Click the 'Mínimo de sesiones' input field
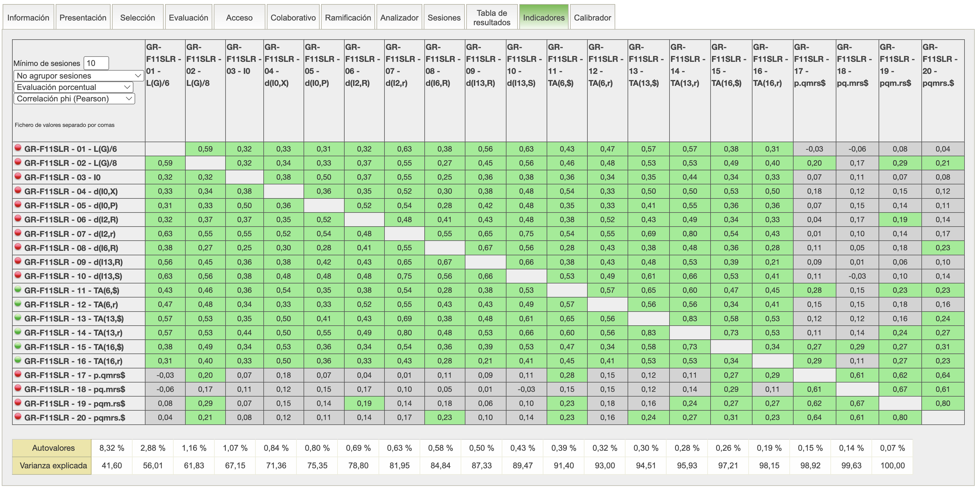The image size is (980, 490). coord(96,63)
